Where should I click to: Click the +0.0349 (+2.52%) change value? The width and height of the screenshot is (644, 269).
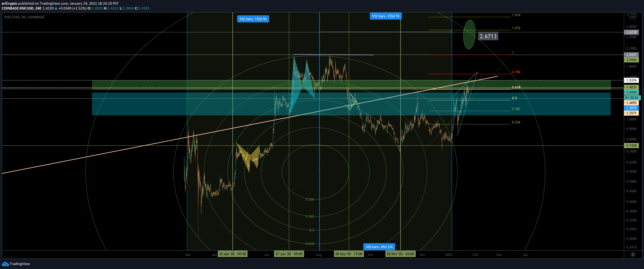[x=72, y=8]
